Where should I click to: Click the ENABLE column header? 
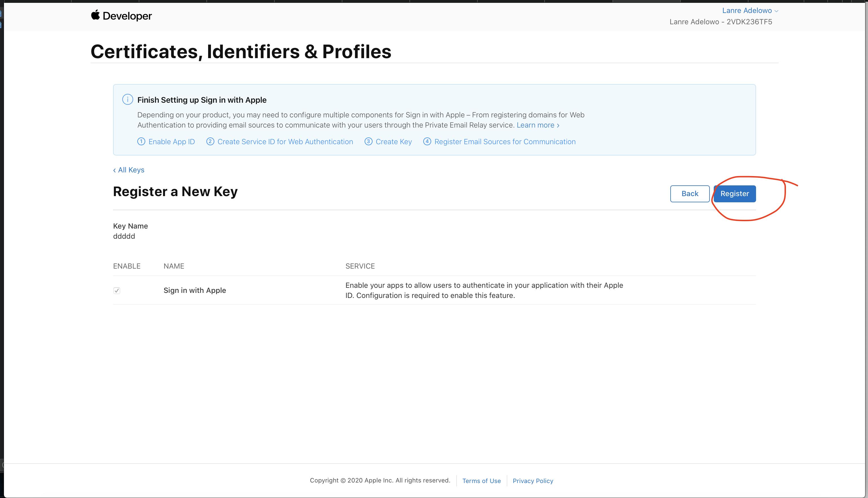[127, 266]
